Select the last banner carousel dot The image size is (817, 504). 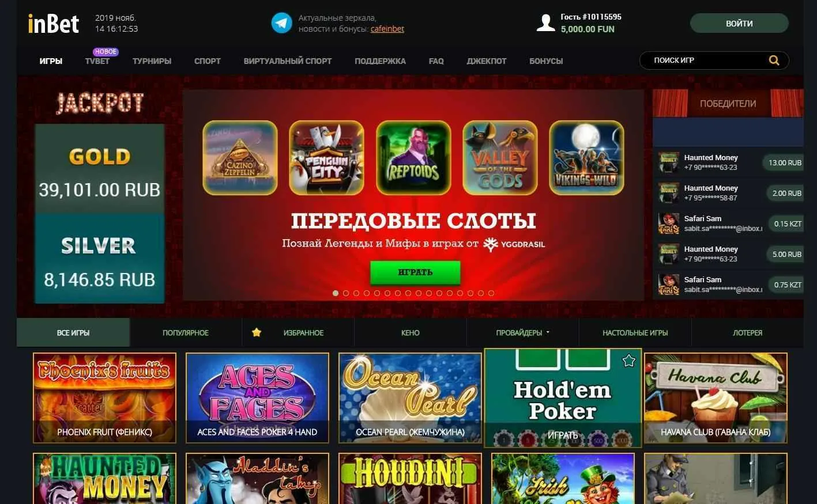tap(491, 293)
